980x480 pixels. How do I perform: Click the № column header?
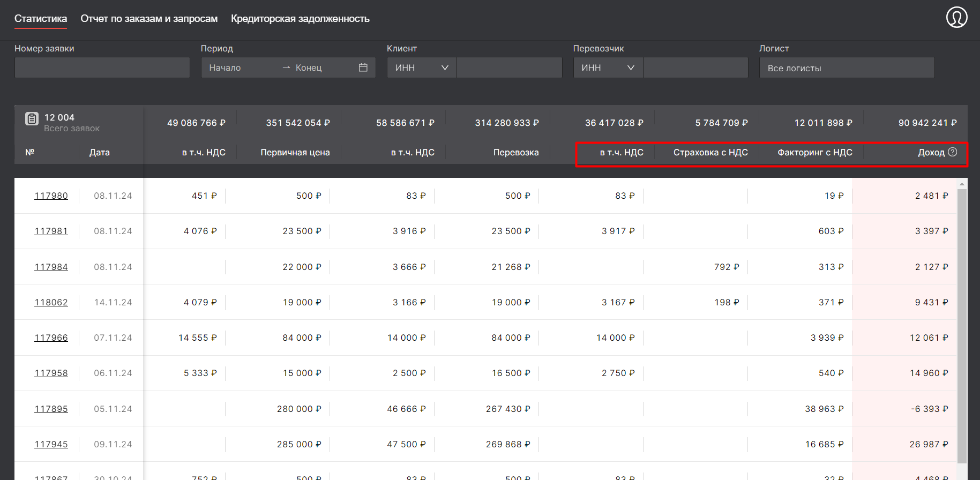pyautogui.click(x=29, y=152)
